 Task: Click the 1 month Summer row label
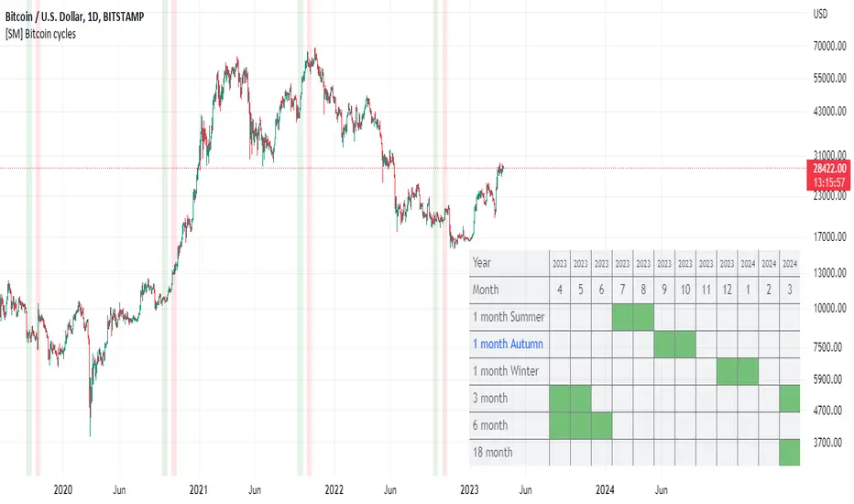[509, 317]
